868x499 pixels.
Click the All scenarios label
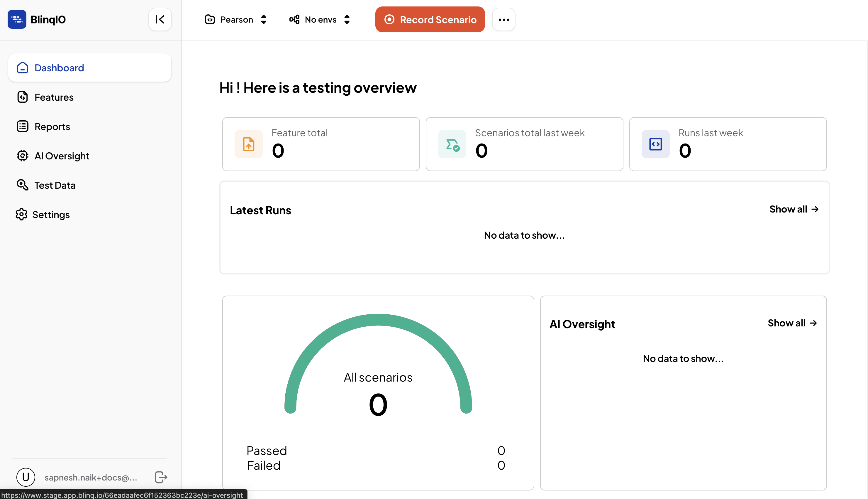[378, 377]
